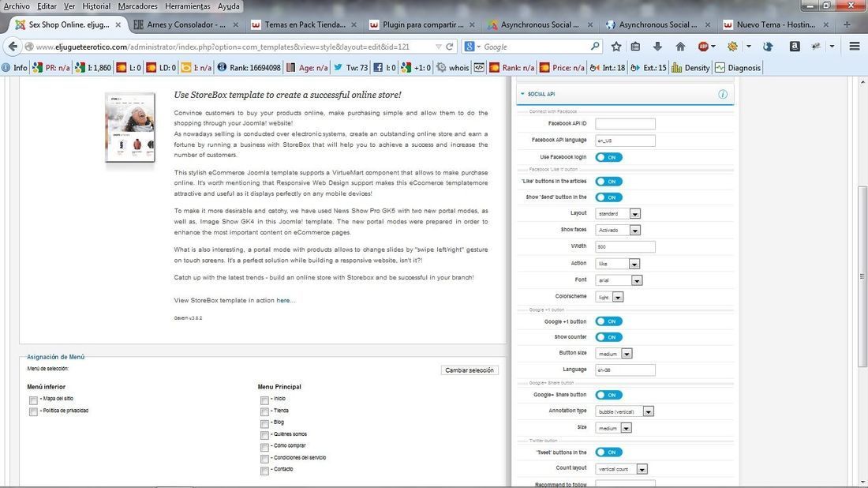This screenshot has width=868, height=488.
Task: Open the Firefox hamburger menu
Action: [854, 47]
